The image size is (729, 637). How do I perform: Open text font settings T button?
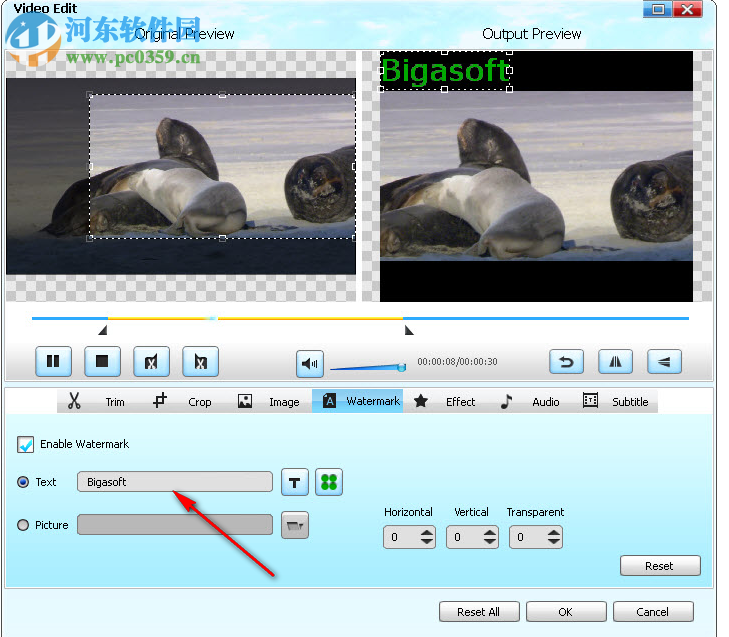coord(295,482)
